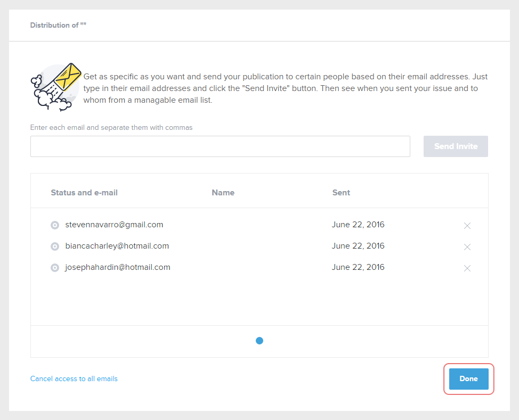Remove stevennavarro@gmail.com using its X icon
519x420 pixels.
(x=467, y=226)
